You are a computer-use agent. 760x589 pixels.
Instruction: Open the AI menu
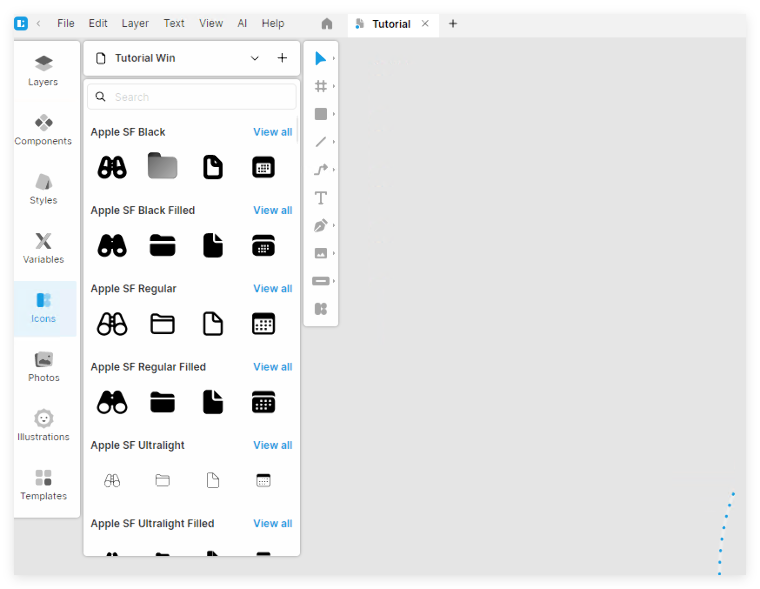coord(242,23)
